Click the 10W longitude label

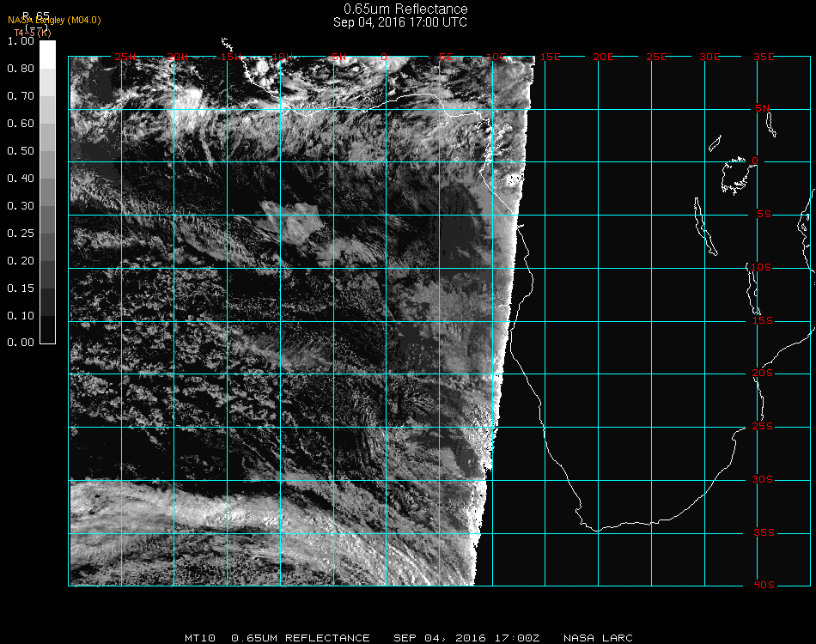click(x=283, y=57)
